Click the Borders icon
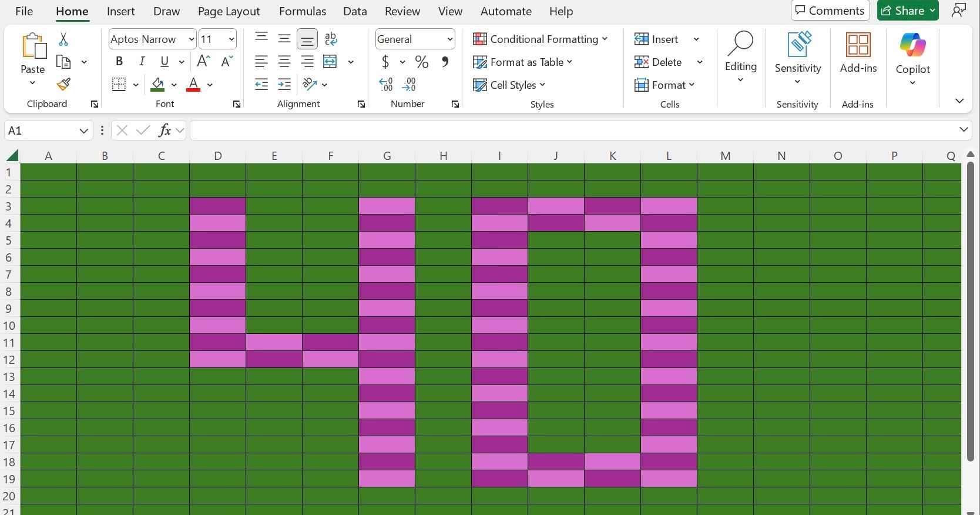 [x=119, y=85]
